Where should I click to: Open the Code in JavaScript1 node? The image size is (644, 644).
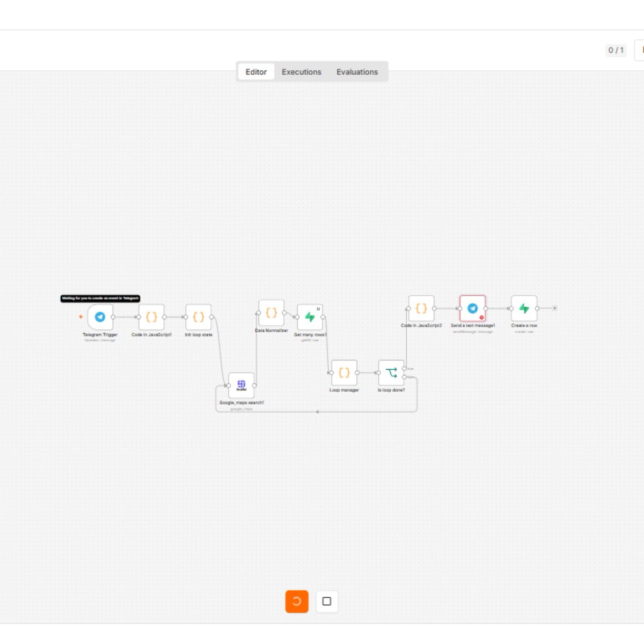151,317
